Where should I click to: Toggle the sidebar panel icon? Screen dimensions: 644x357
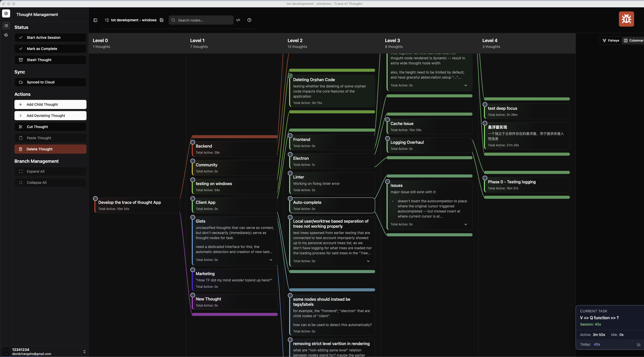95,20
